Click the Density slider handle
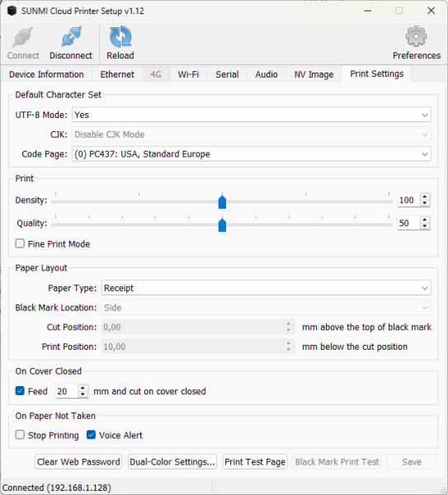 tap(222, 202)
